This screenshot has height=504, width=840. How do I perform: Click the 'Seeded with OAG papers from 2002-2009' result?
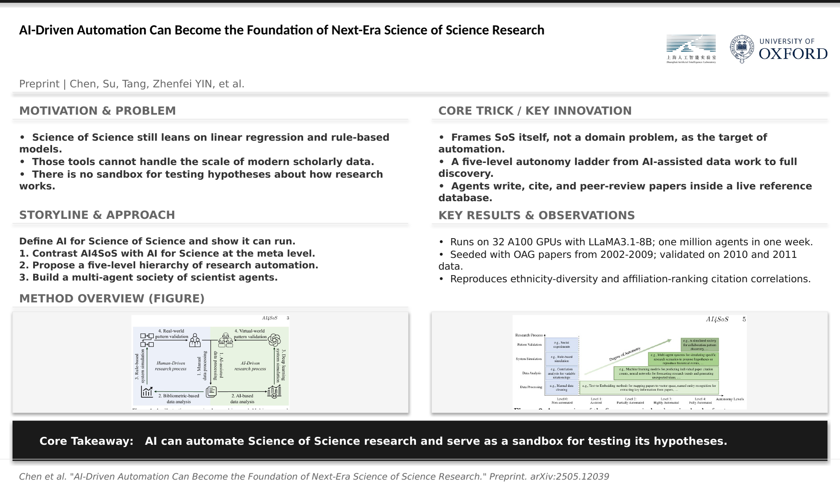point(618,260)
